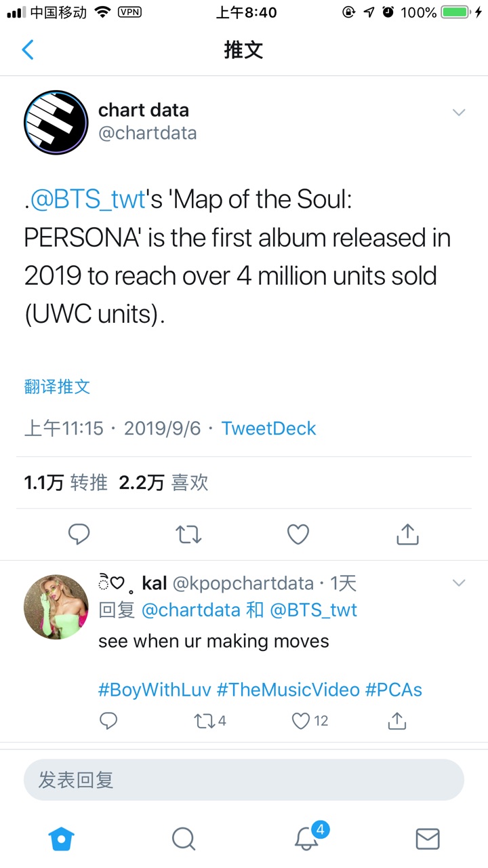Open options chevron on chart data tweet
This screenshot has height=868, width=488.
tap(459, 113)
